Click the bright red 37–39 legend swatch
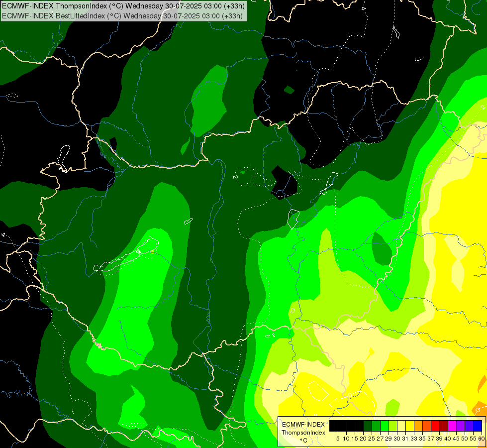This screenshot has height=448, width=487. point(435,426)
